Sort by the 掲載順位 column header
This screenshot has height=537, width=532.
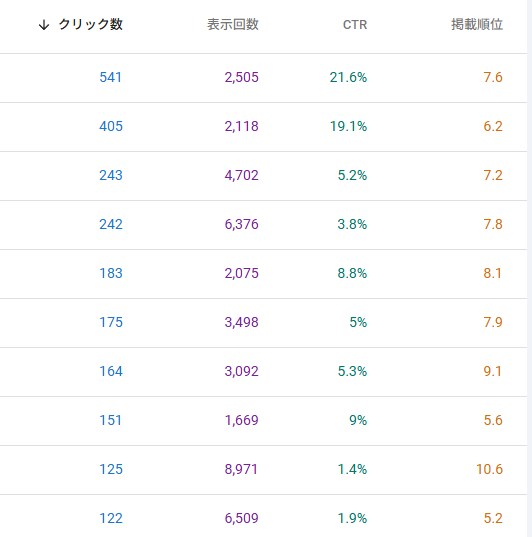coord(477,25)
